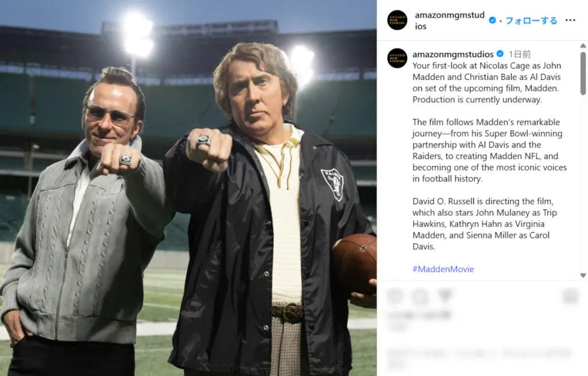The height and width of the screenshot is (376, 588).
Task: Click the blue verified badge in the caption
Action: (x=500, y=54)
